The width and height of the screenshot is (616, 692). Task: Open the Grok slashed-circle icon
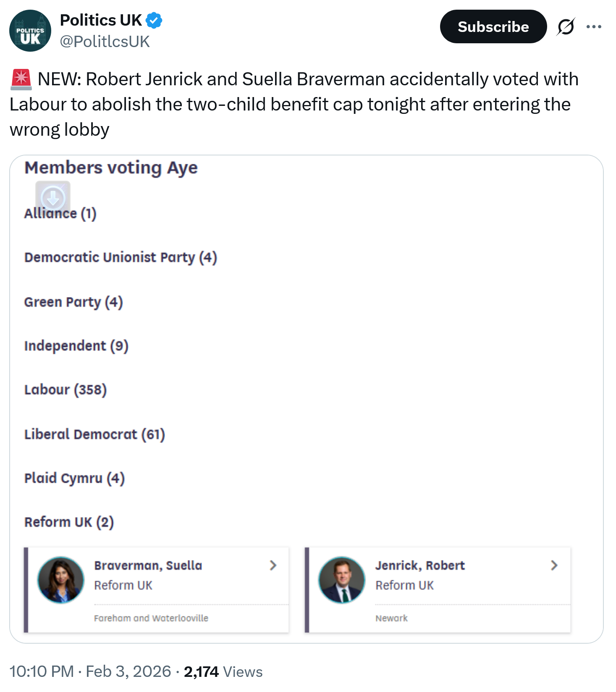coord(566,27)
